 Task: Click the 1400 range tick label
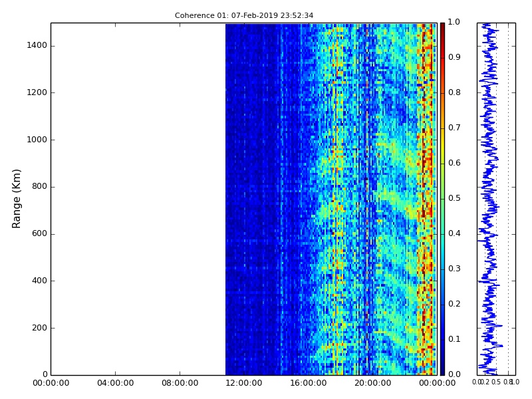pos(37,45)
